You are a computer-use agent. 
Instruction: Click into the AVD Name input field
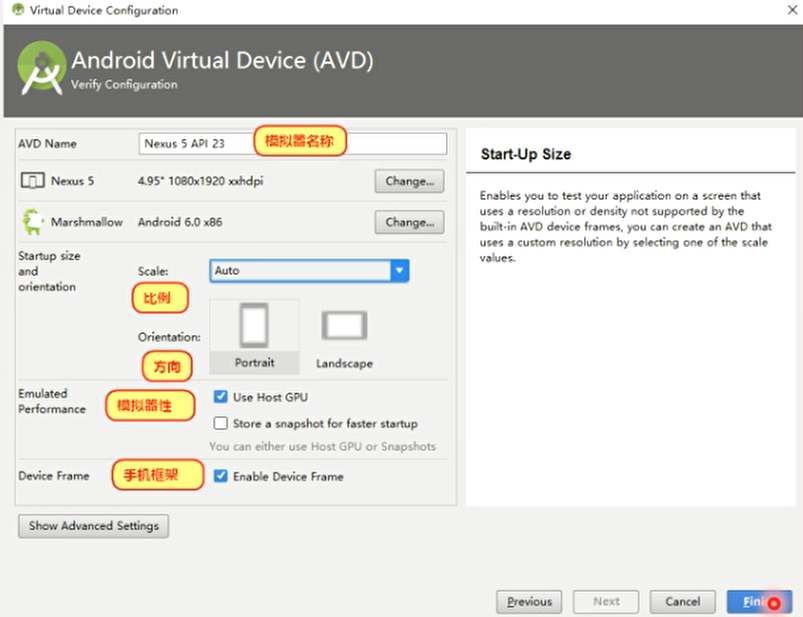(292, 143)
